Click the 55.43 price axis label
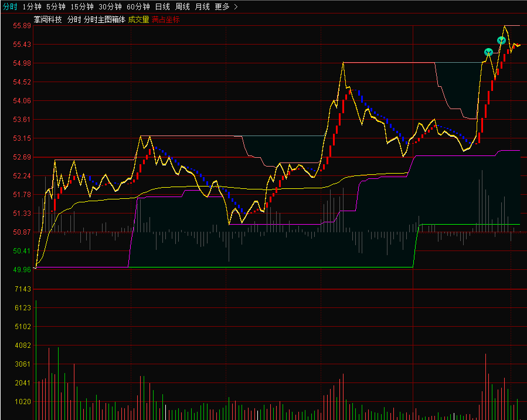 coord(22,45)
